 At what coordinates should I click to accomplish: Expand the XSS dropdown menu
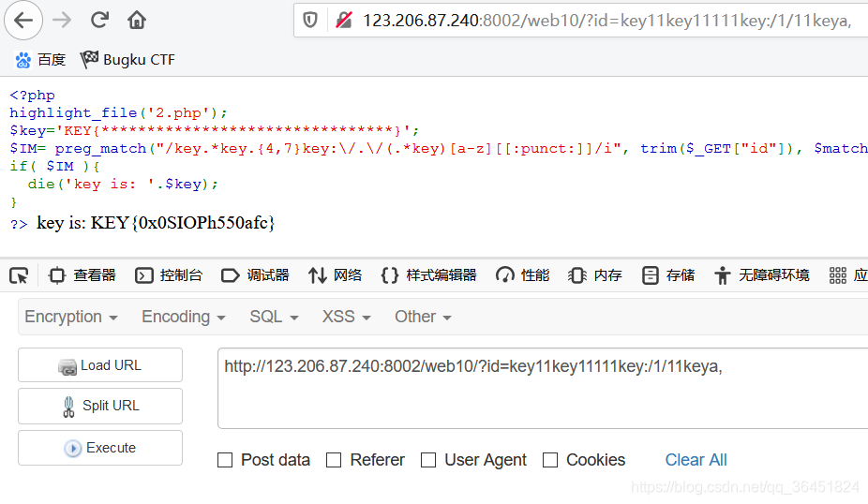347,317
